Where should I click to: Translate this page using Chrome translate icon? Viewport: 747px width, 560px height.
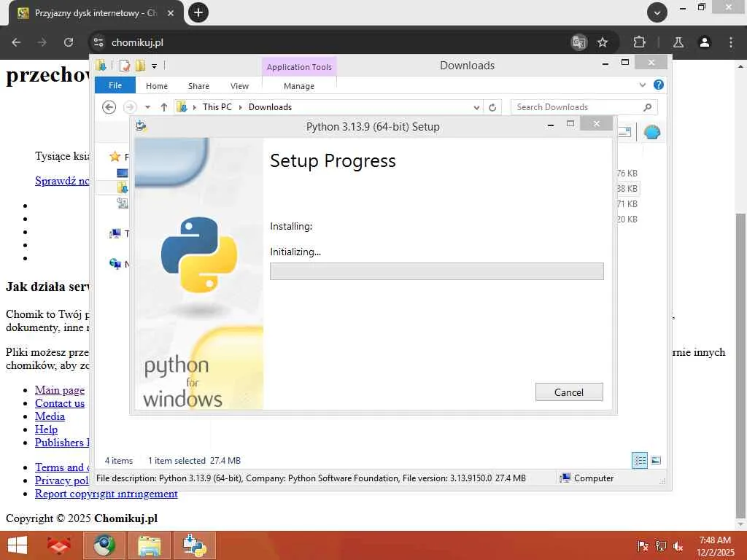point(578,42)
